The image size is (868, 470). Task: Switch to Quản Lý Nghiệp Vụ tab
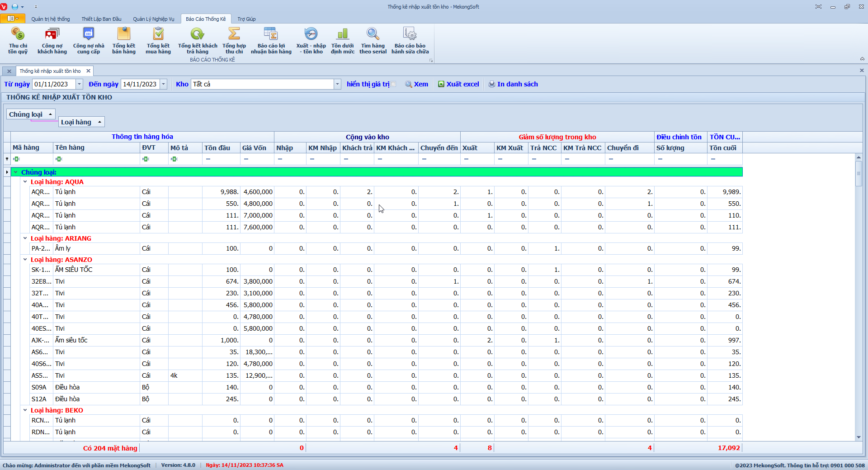[153, 19]
